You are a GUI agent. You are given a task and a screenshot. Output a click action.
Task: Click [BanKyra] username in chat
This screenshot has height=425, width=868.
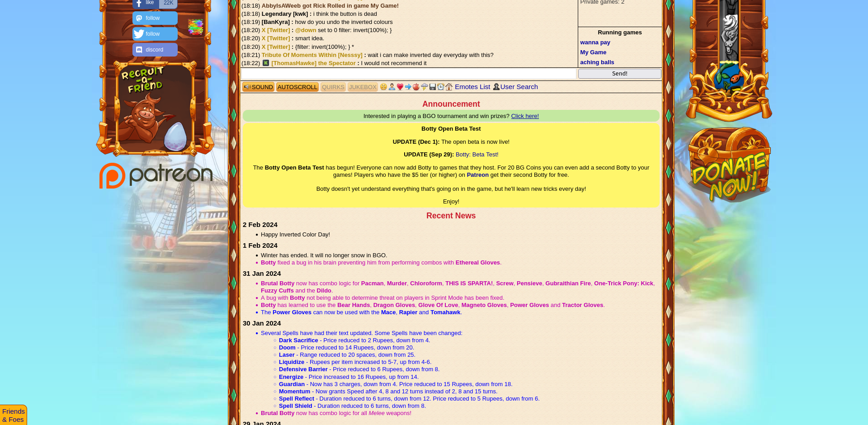click(x=276, y=22)
